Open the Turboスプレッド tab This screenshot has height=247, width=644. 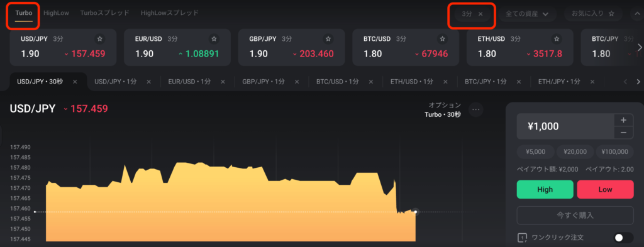tap(105, 13)
